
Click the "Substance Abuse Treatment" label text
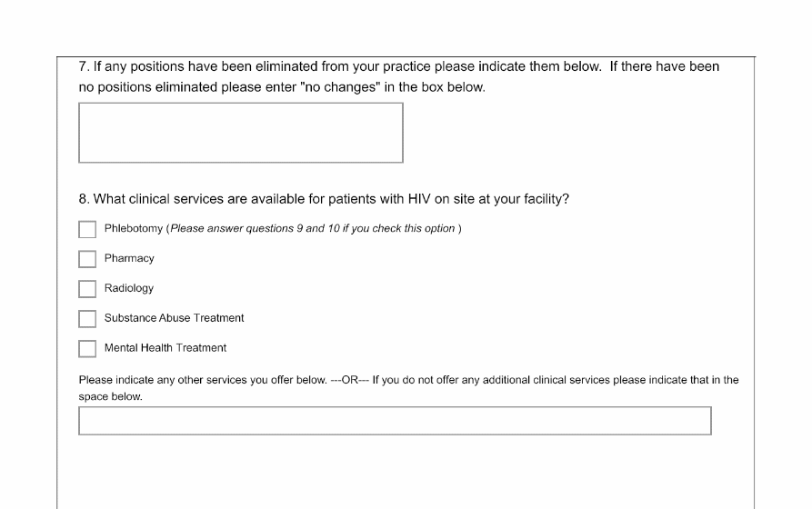pos(174,318)
